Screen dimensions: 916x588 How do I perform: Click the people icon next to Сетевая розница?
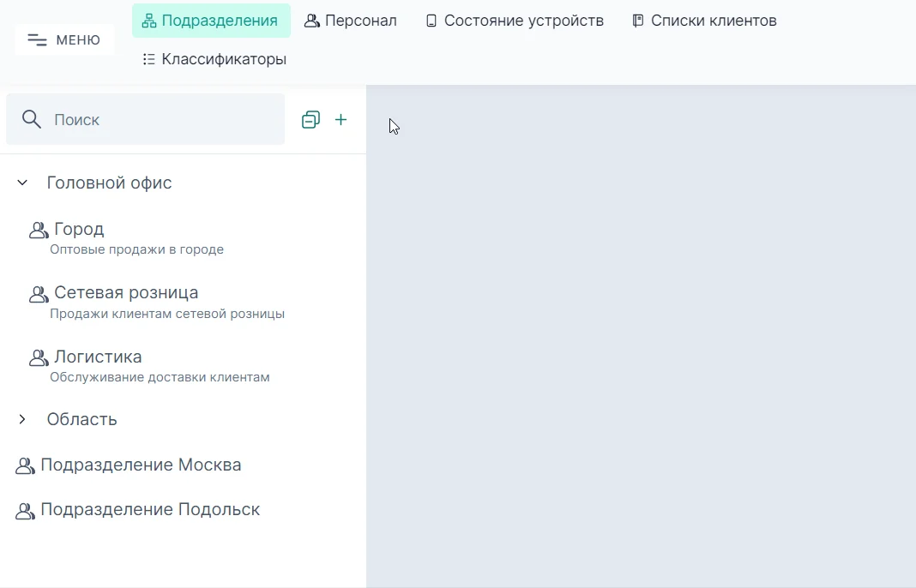(x=38, y=293)
